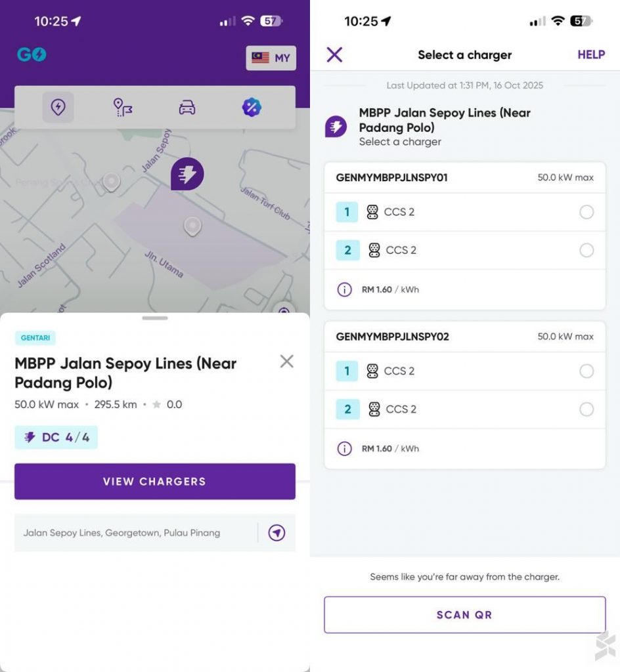Tap the car vehicle icon

click(187, 107)
